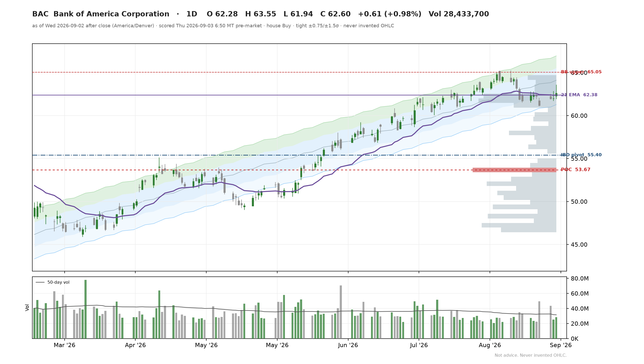
Task: Click the '+0.61 (+0.98%)' change value
Action: click(x=390, y=14)
